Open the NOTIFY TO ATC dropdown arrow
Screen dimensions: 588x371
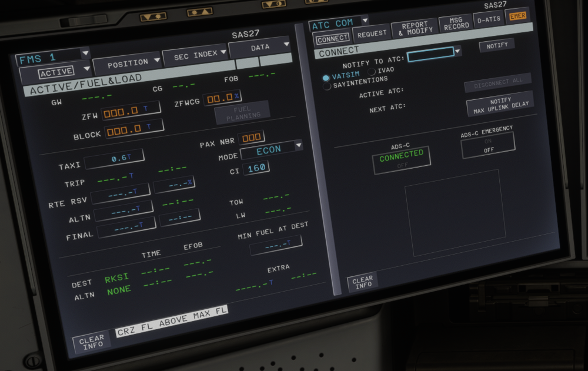click(x=458, y=52)
